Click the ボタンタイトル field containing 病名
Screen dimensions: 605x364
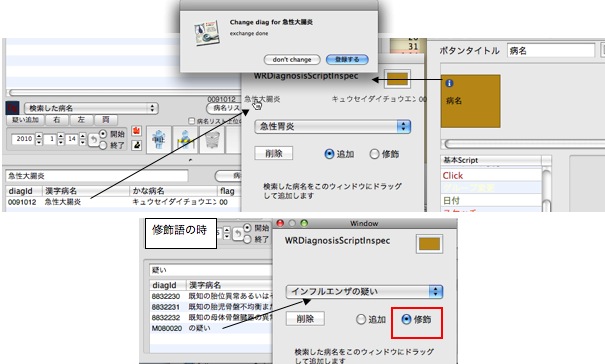tap(551, 51)
